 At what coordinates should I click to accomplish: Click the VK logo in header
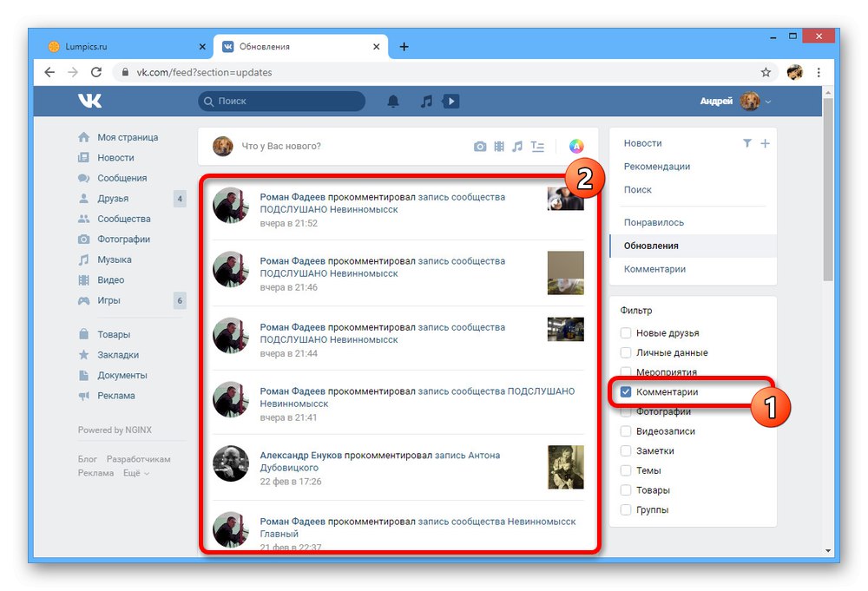(x=89, y=101)
